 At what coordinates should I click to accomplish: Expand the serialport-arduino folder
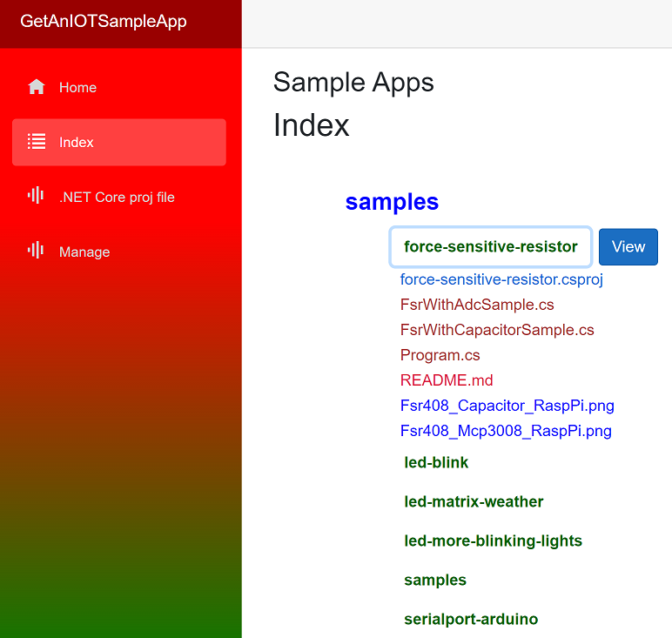coord(471,619)
